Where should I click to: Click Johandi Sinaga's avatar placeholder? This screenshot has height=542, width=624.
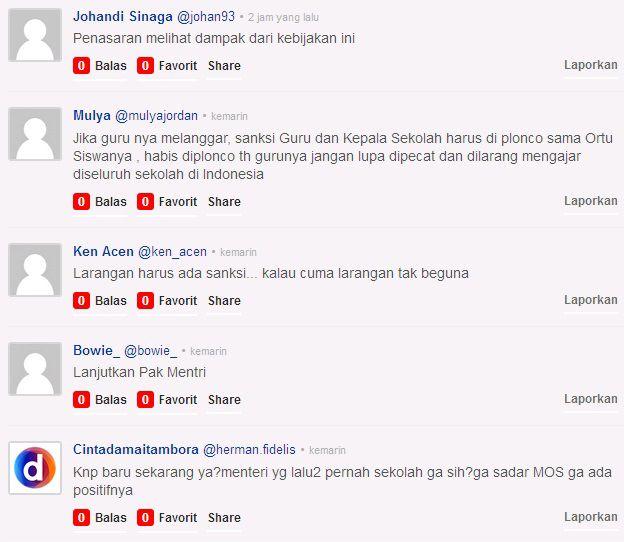[x=35, y=35]
